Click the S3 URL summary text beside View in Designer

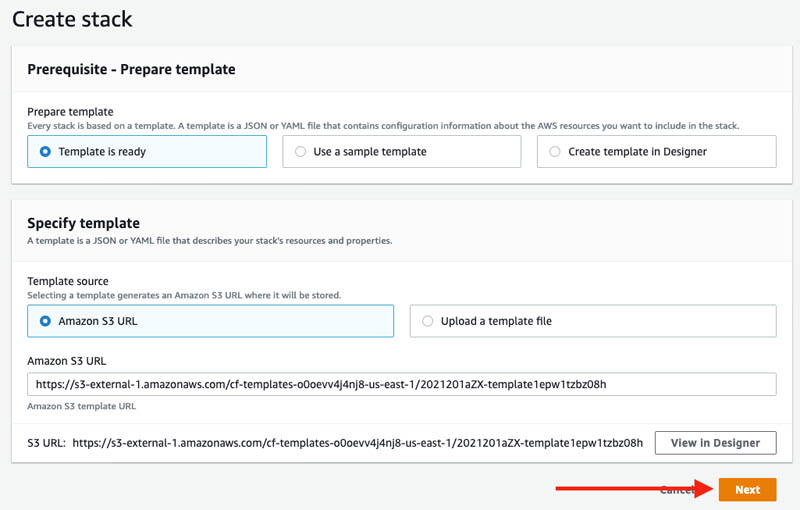335,443
